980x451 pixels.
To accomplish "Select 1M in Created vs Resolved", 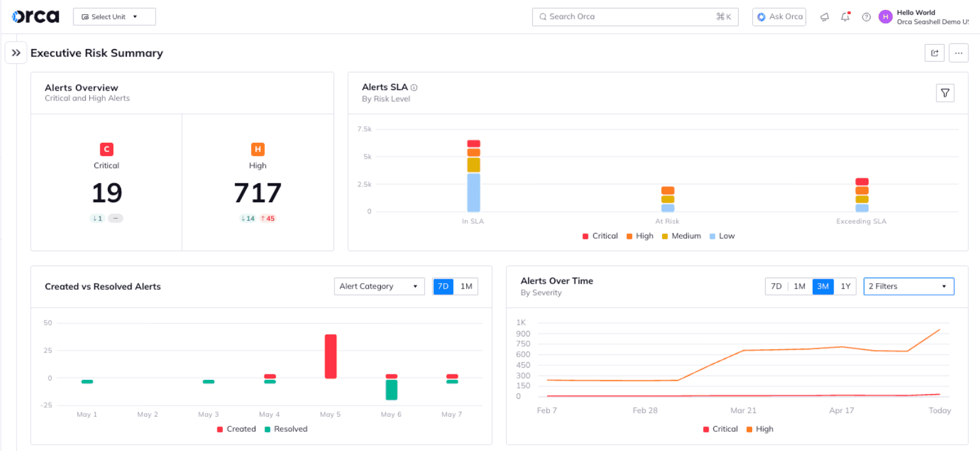I will click(466, 286).
